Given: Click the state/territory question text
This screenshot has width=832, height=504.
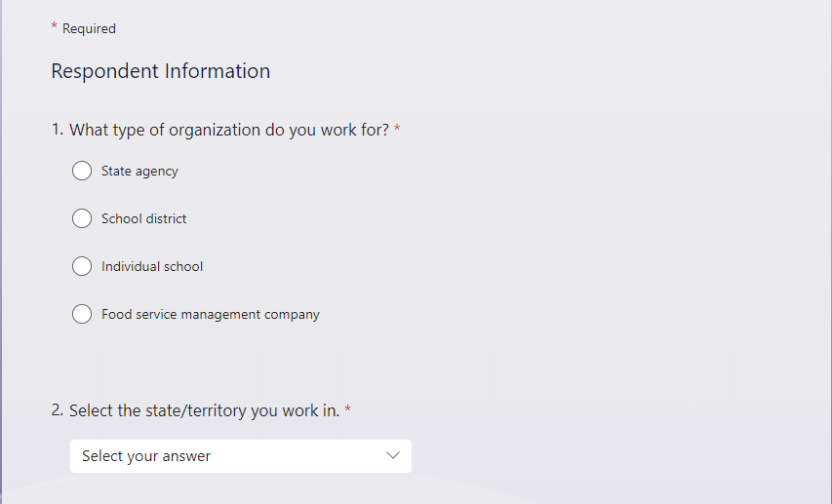Looking at the screenshot, I should click(204, 411).
